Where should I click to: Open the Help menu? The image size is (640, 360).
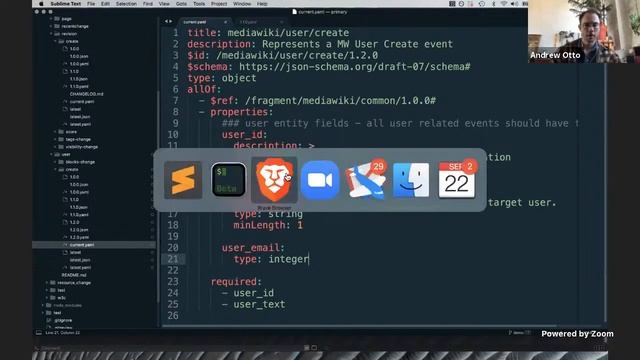click(262, 4)
